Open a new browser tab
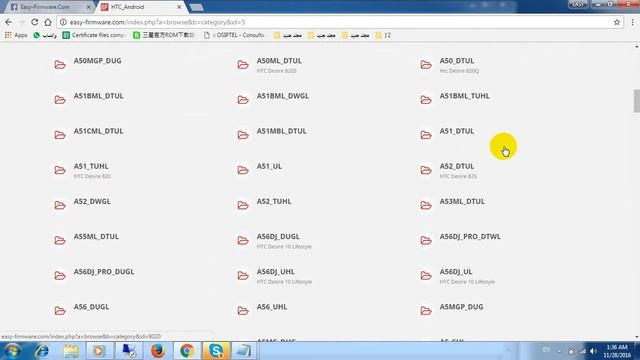 coord(197,7)
